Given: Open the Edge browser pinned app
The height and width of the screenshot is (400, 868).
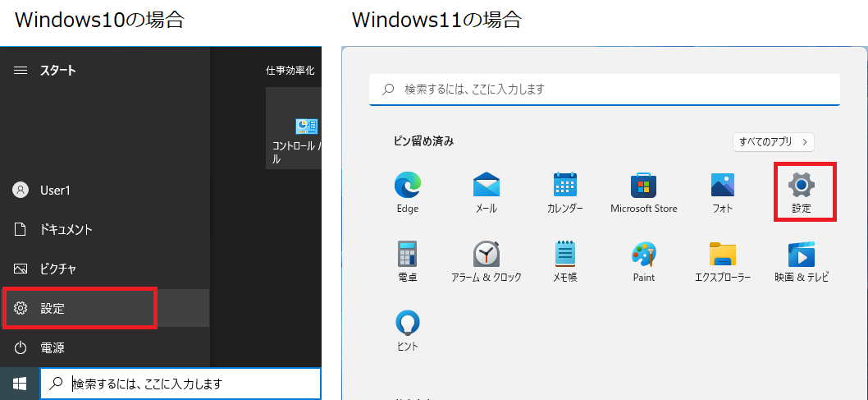Looking at the screenshot, I should click(408, 192).
